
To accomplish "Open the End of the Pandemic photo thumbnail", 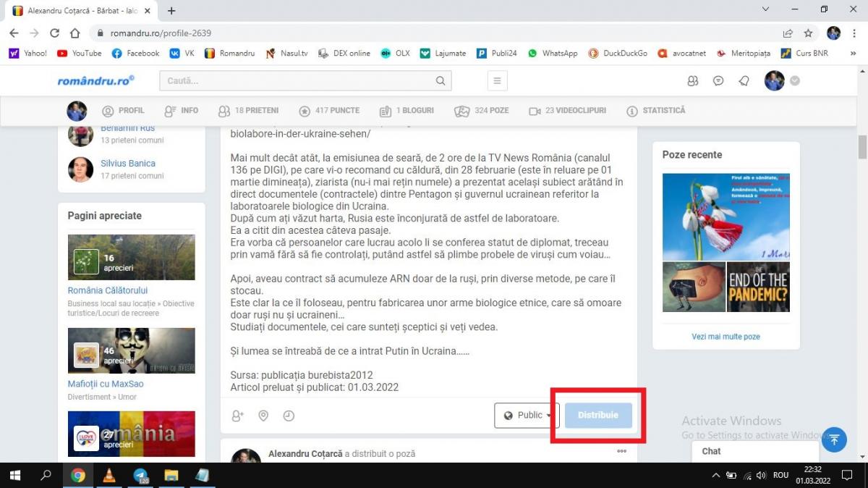I will pyautogui.click(x=758, y=287).
